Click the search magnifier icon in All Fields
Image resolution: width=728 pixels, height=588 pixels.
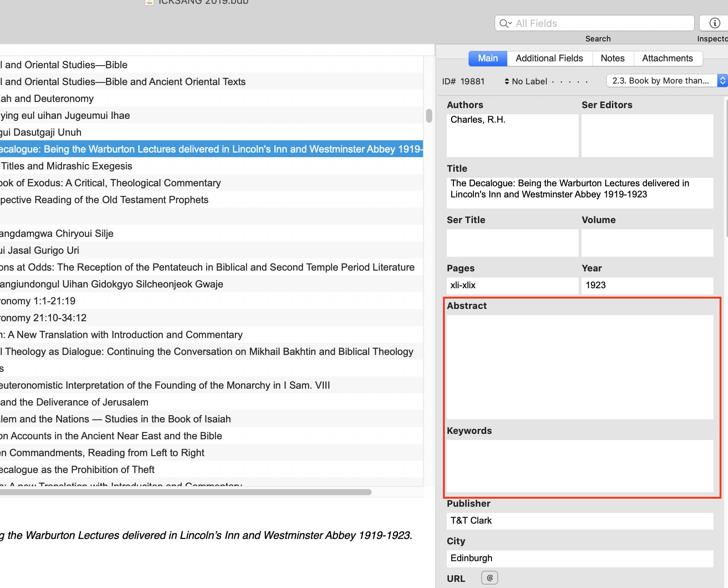506,23
